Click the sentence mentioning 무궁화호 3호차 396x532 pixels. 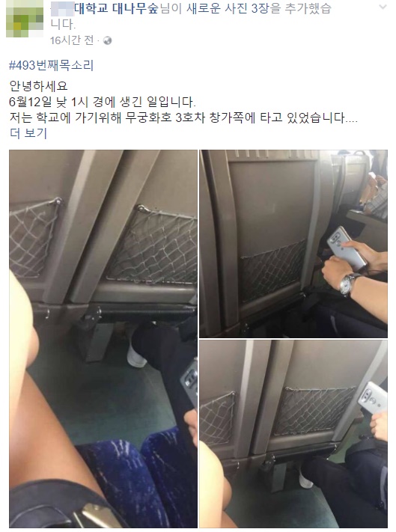[x=183, y=117]
